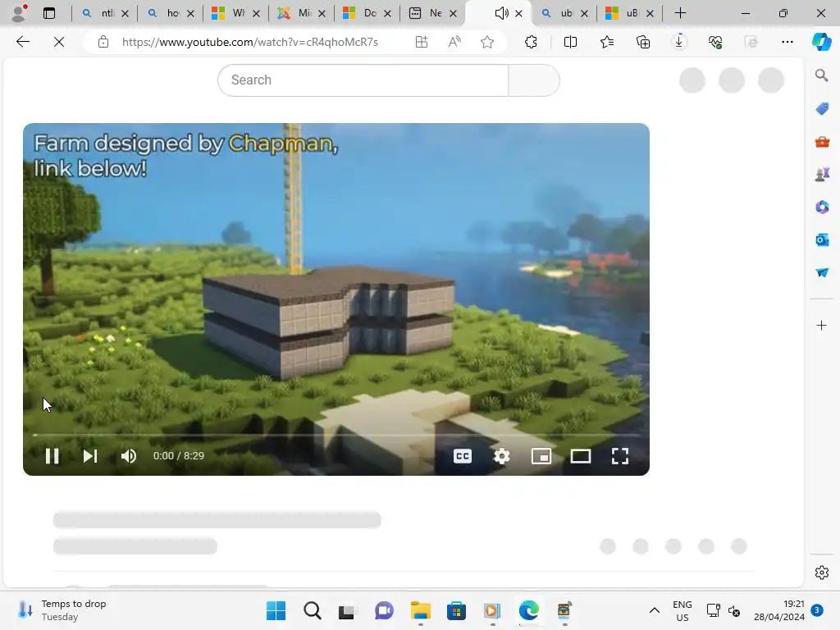Open network and volume quick settings
The width and height of the screenshot is (840, 630).
coord(724,610)
